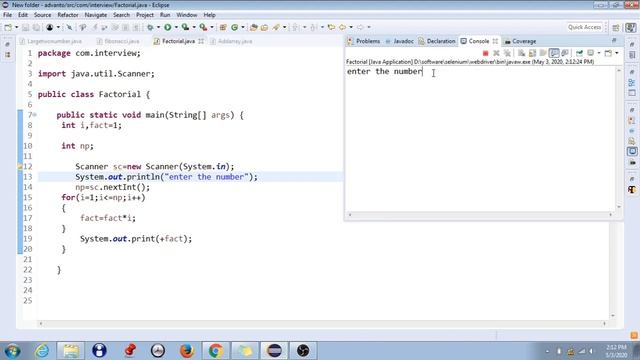Open the Debug button dropdown arrow
This screenshot has height=360, width=640.
click(158, 27)
